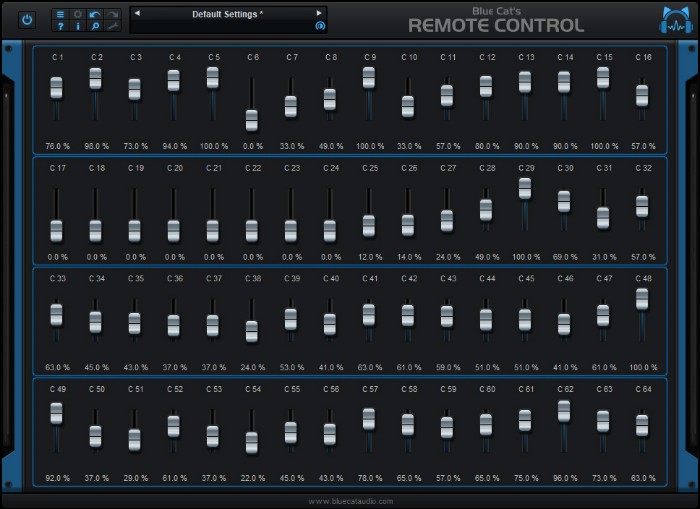Click the C 62 slider handle
The image size is (700, 509).
564,412
